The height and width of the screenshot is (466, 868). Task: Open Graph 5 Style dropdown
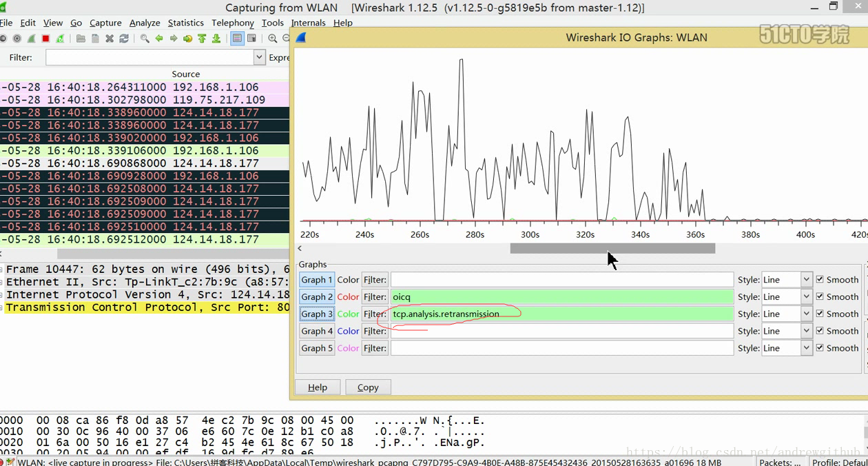tap(806, 348)
